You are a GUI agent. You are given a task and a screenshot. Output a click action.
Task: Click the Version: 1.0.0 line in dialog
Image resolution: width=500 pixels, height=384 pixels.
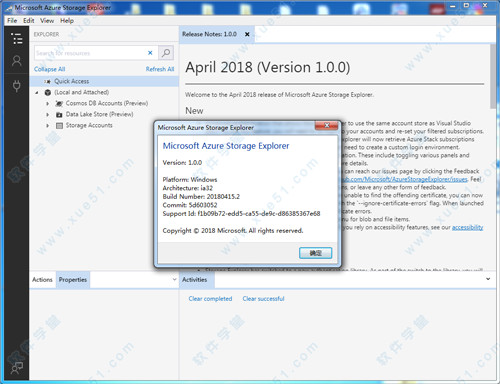(x=182, y=163)
